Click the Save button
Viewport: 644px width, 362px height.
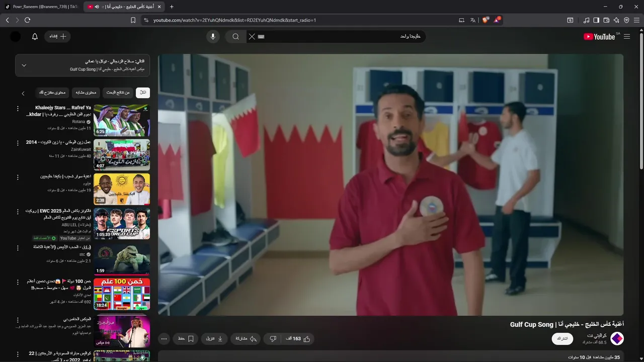[x=186, y=339]
